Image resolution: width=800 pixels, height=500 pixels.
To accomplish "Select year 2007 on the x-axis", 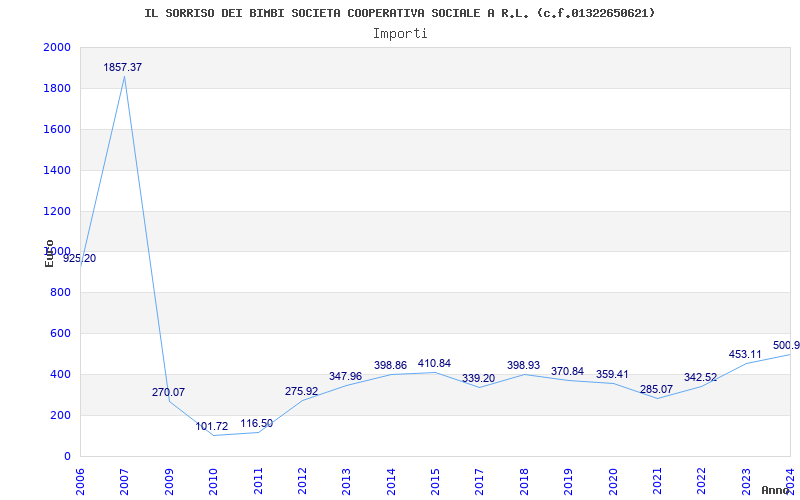I will [x=124, y=478].
